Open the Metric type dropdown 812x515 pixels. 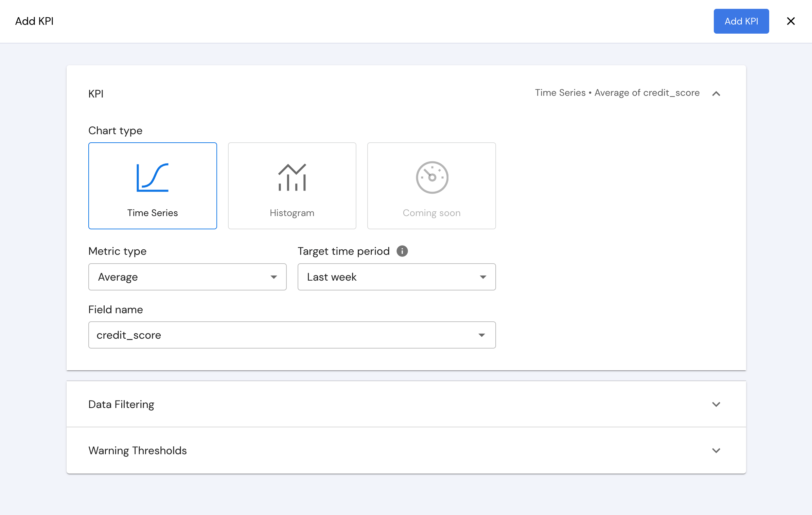pyautogui.click(x=187, y=277)
